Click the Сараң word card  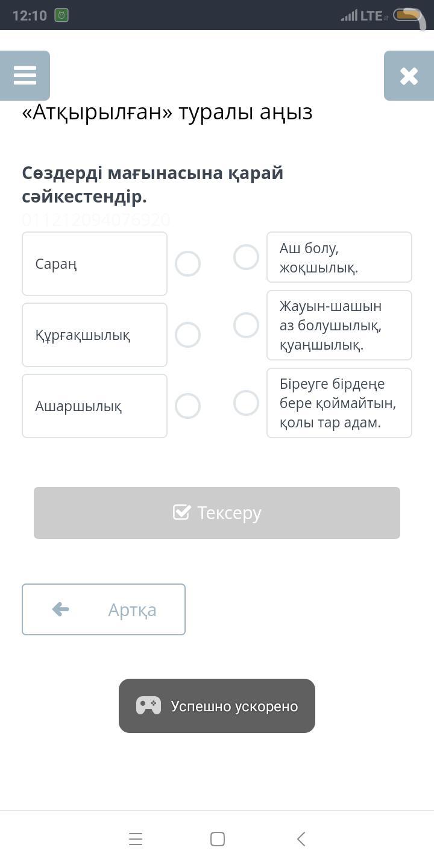point(95,264)
